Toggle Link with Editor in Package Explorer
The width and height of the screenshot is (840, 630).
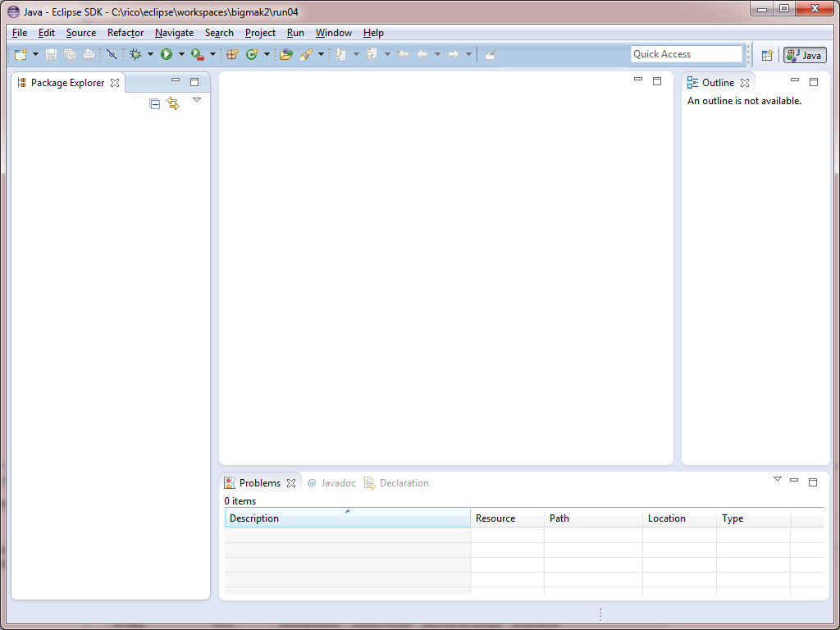(x=173, y=103)
